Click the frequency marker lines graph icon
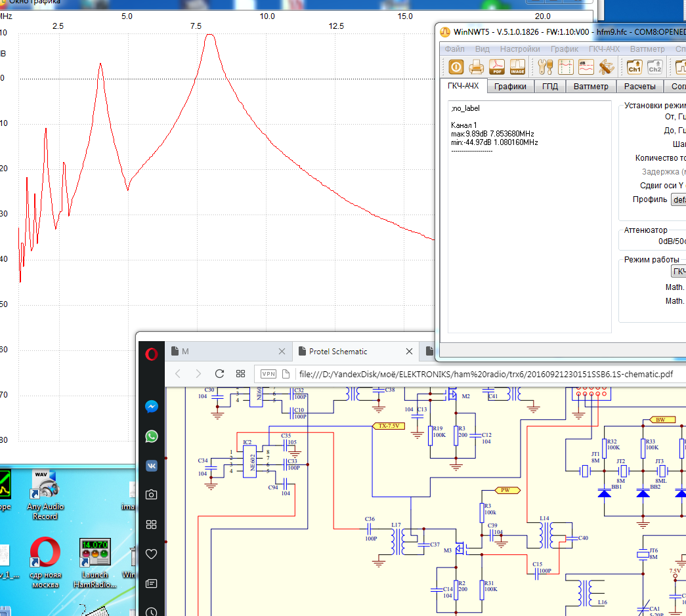 [x=566, y=68]
